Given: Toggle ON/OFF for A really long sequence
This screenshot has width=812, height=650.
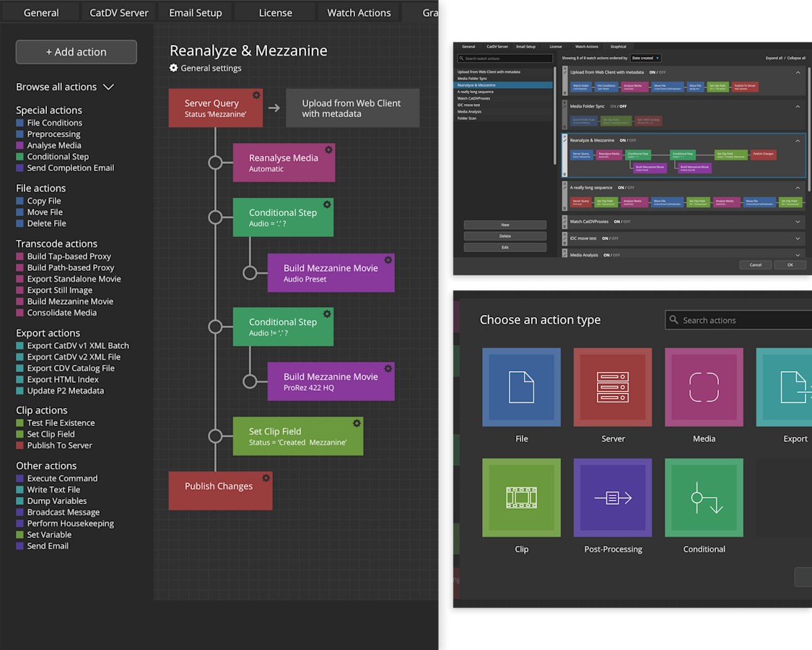Looking at the screenshot, I should click(x=626, y=188).
